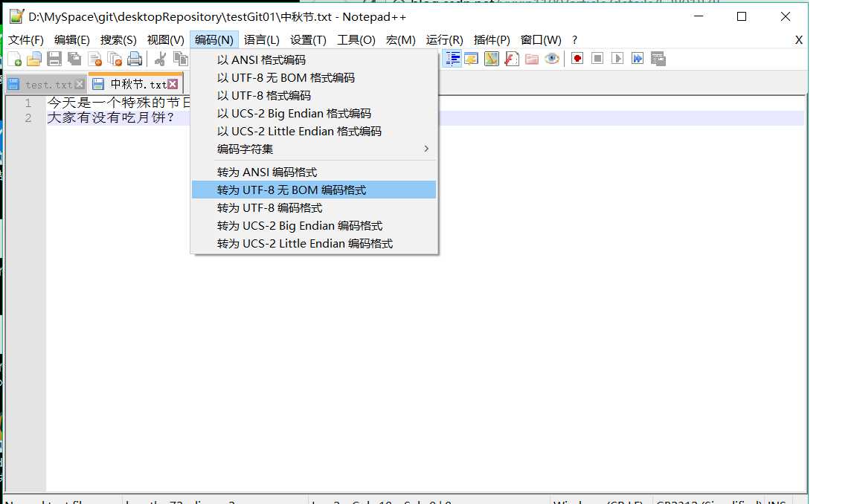Open the Folder as Workspace icon
This screenshot has height=504, width=857.
(532, 59)
